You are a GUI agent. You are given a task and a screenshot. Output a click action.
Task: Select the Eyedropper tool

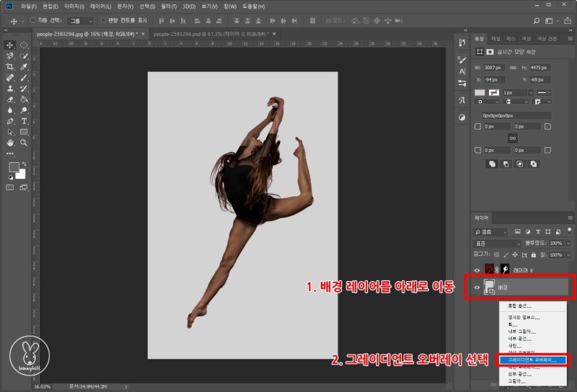click(x=24, y=66)
